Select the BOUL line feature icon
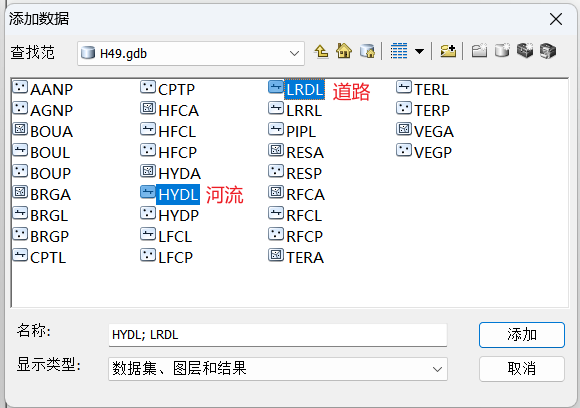The image size is (580, 408). point(20,150)
